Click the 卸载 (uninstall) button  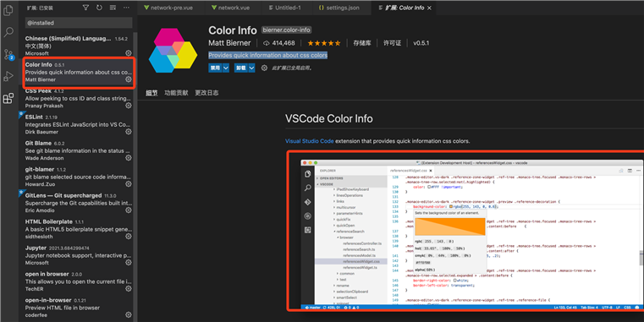coord(241,68)
